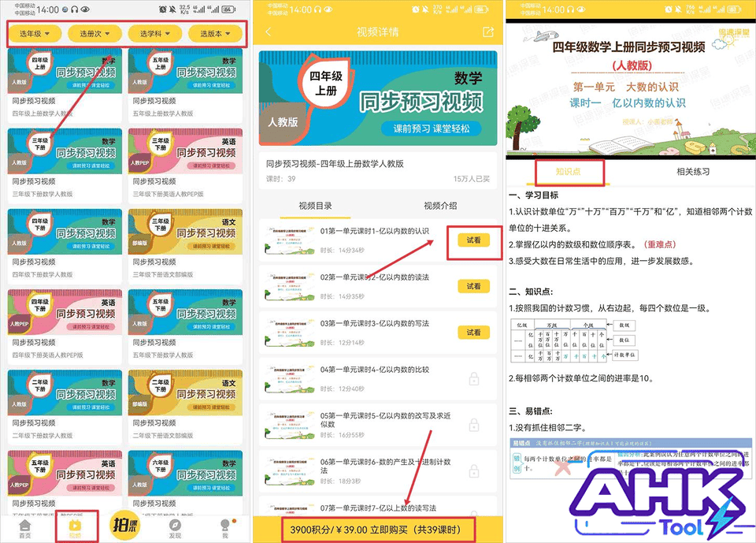Open the 选年级 grade dropdown
Screen dimensions: 756x543
pos(35,34)
